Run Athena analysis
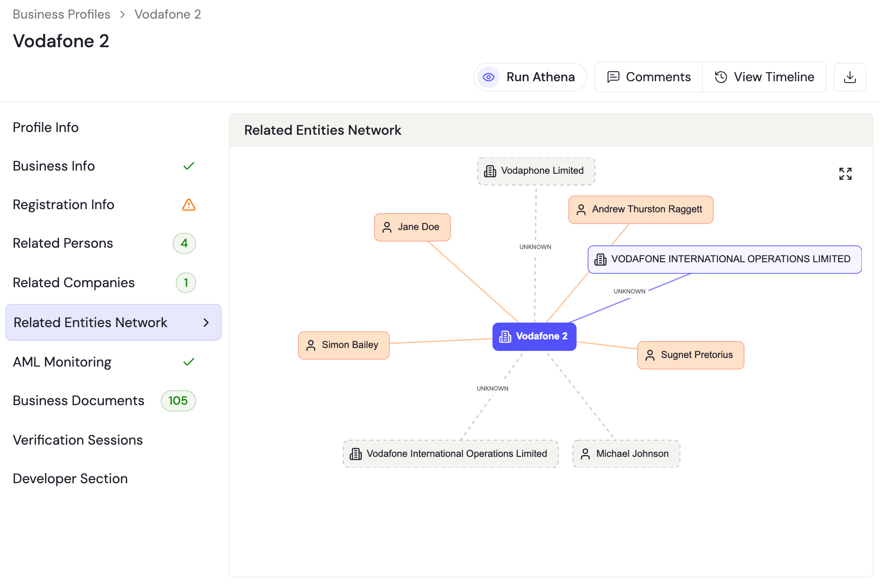880x588 pixels. (x=530, y=77)
